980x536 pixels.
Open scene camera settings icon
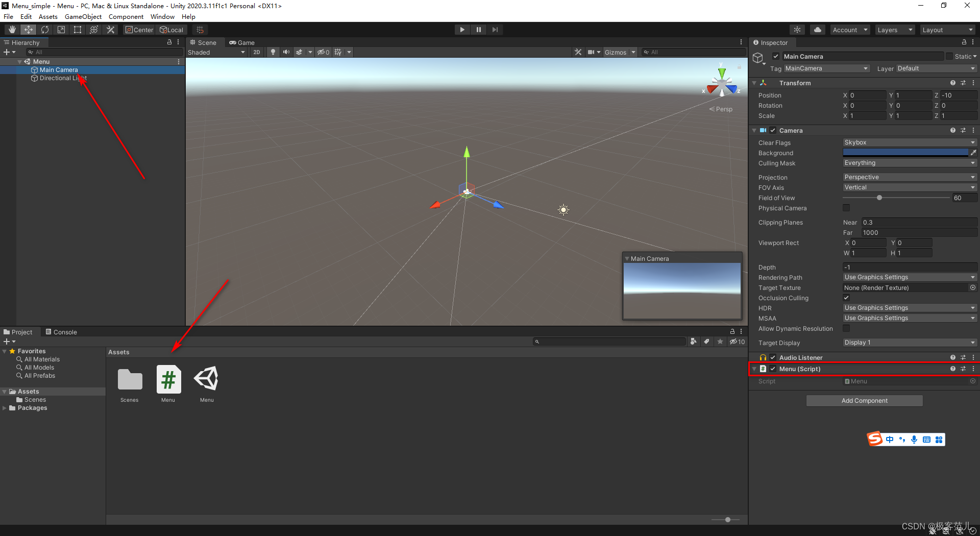coord(591,52)
